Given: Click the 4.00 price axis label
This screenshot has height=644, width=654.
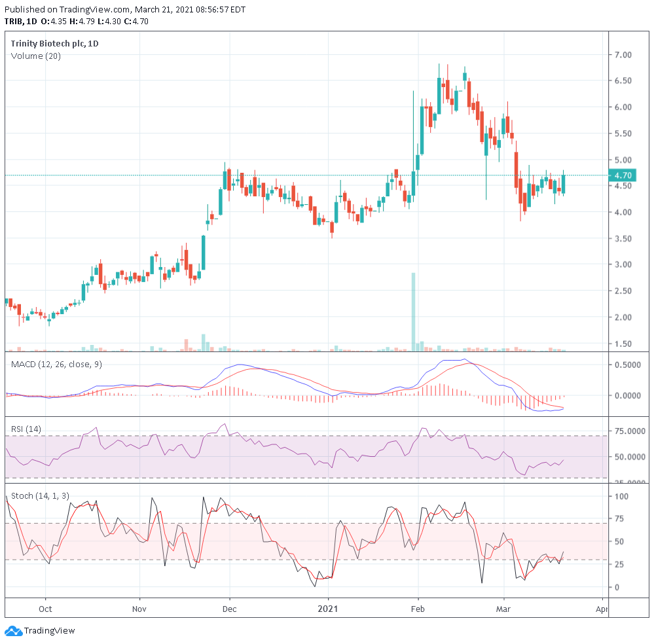Looking at the screenshot, I should 623,212.
